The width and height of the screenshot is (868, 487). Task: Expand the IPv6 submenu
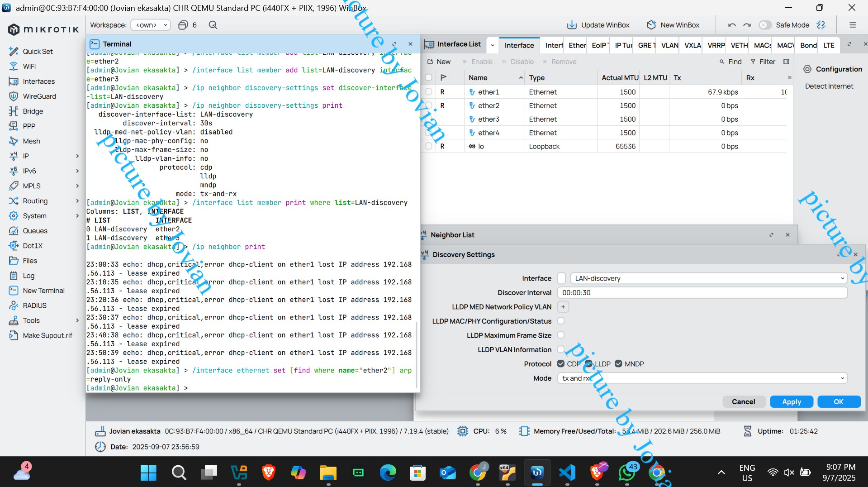(77, 171)
